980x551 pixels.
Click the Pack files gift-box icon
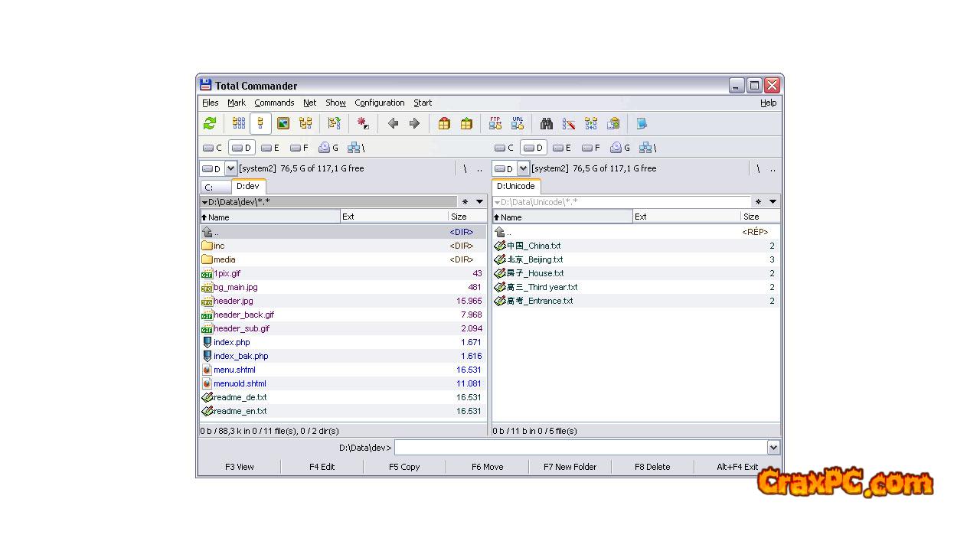(x=444, y=123)
